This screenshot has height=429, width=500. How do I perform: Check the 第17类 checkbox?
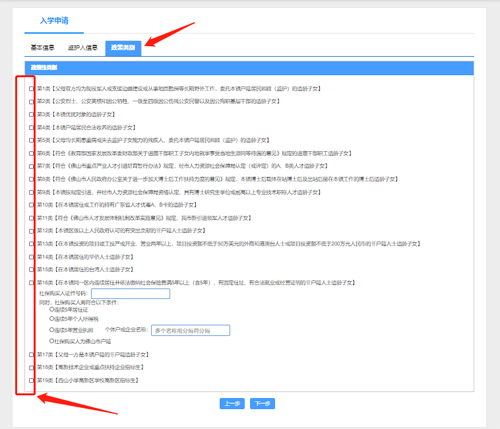point(31,355)
